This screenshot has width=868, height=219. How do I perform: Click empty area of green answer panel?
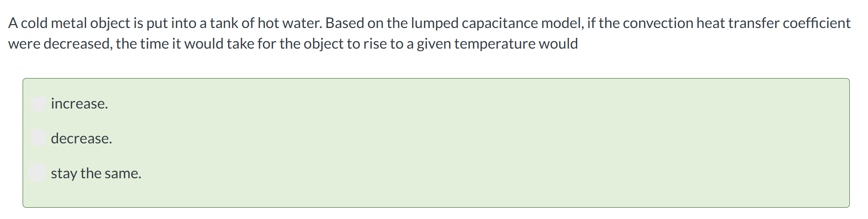click(491, 142)
